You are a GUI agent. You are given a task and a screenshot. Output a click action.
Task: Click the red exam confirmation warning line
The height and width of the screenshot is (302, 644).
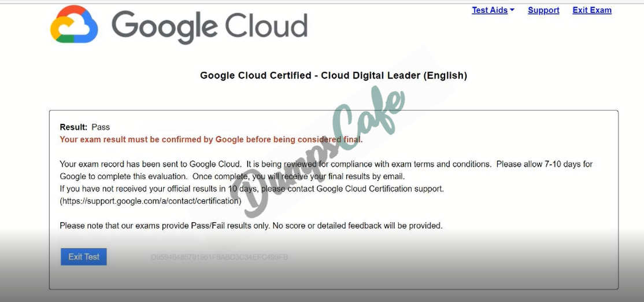pos(211,139)
